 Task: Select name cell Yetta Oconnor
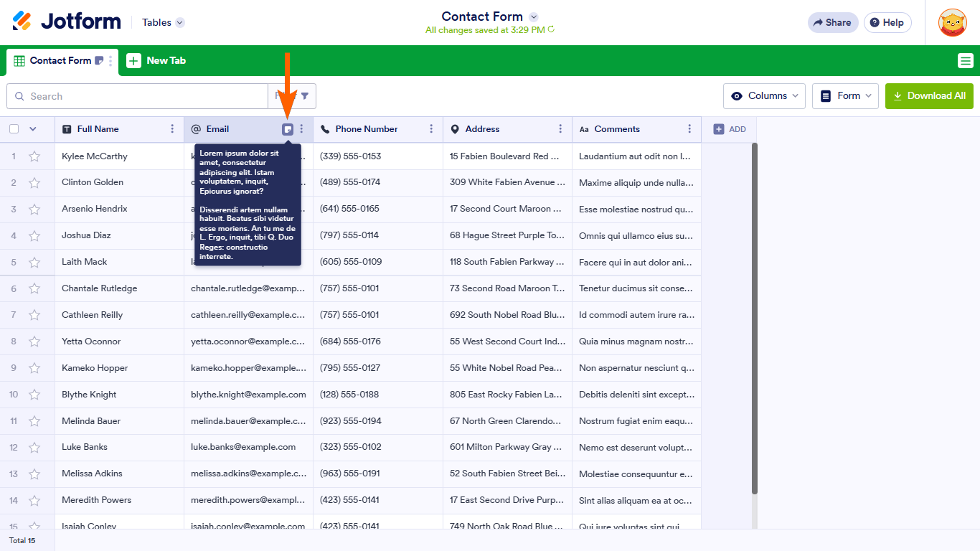point(119,342)
